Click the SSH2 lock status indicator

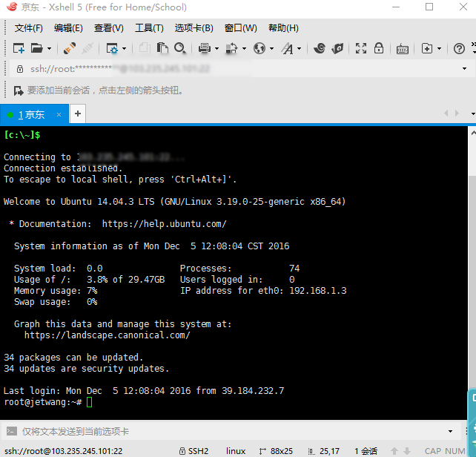[194, 451]
